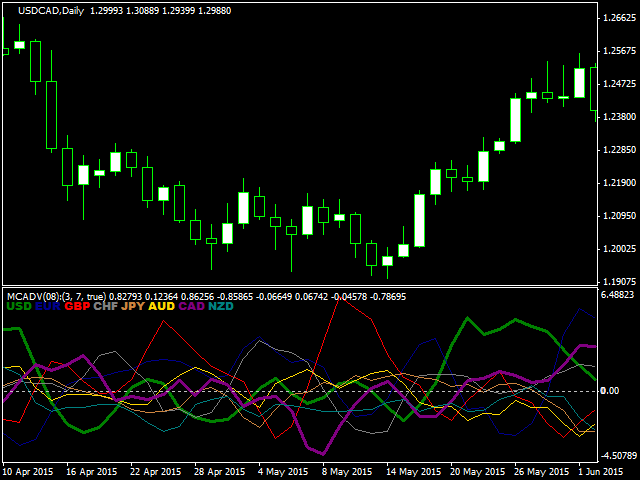The image size is (640, 480).
Task: Click the 1.24725 price axis label
Action: [619, 84]
